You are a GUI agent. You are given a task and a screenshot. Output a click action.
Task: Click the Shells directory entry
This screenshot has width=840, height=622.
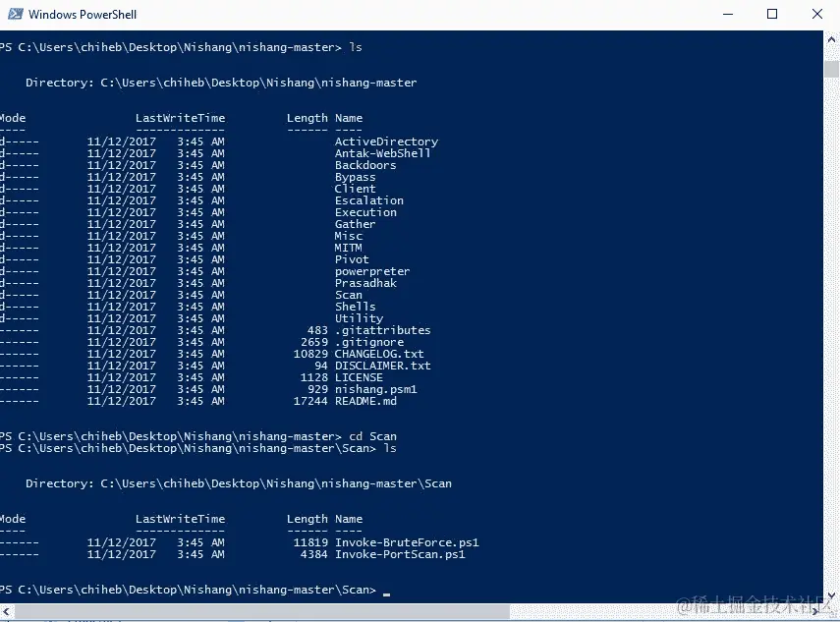(x=356, y=307)
